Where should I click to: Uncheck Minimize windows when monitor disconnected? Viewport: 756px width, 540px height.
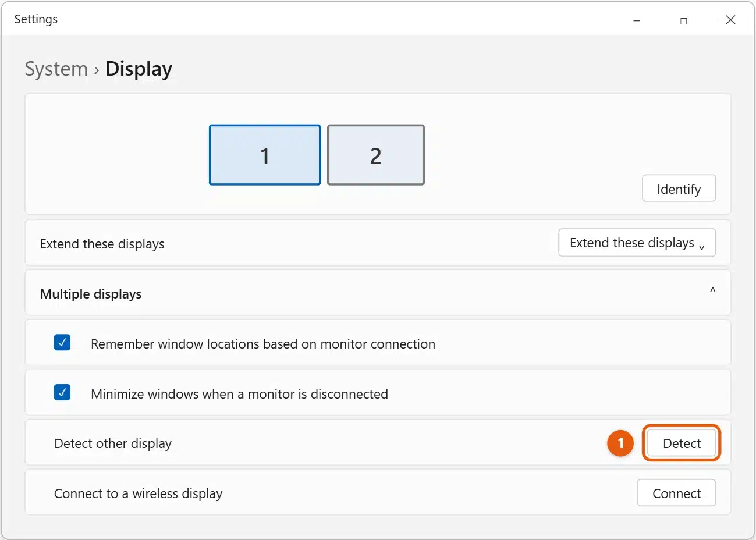[x=62, y=393]
